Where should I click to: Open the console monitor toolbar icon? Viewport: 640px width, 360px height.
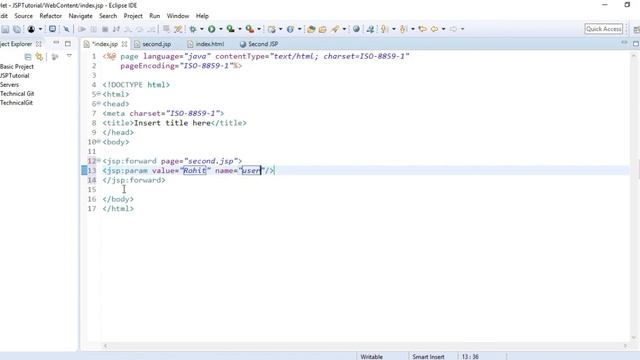52,29
